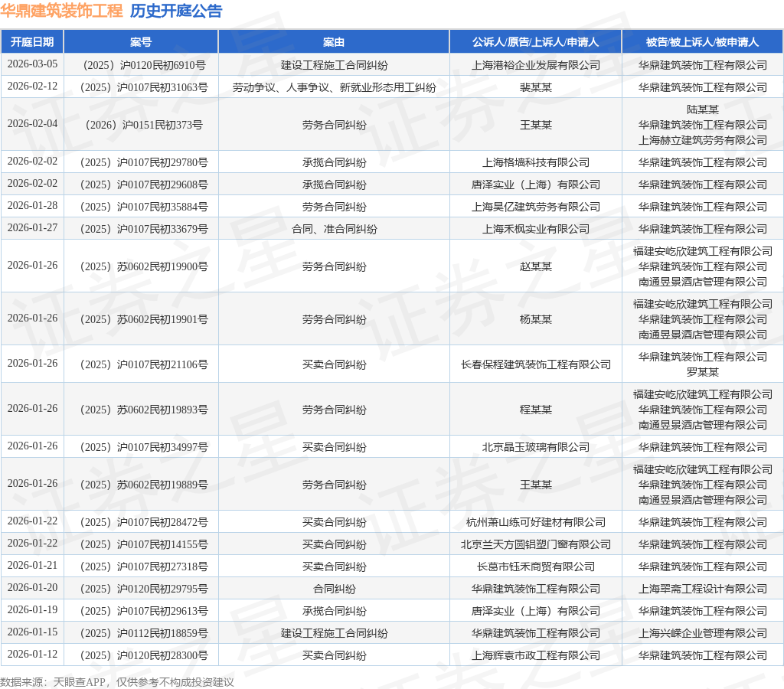Select case number 沪0107民初29608号
The height and width of the screenshot is (689, 784).
[x=145, y=184]
